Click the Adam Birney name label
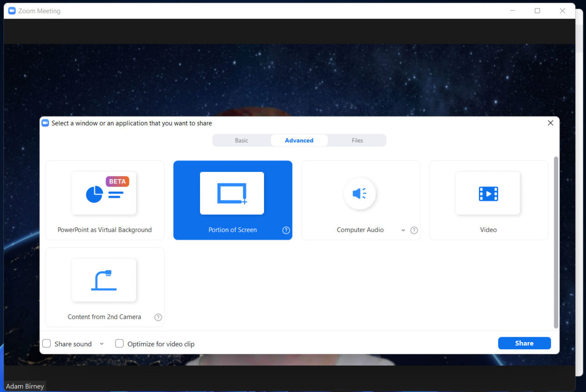Image resolution: width=586 pixels, height=392 pixels. [x=25, y=386]
